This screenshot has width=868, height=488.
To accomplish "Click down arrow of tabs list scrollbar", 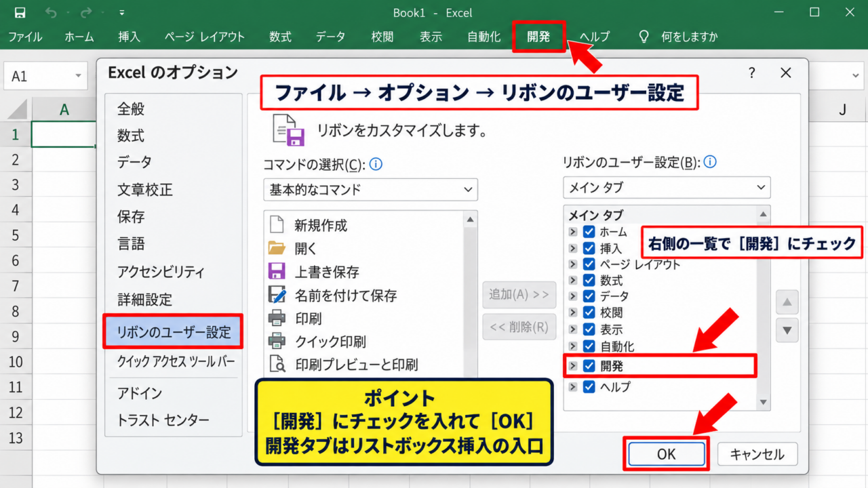I will [x=764, y=403].
